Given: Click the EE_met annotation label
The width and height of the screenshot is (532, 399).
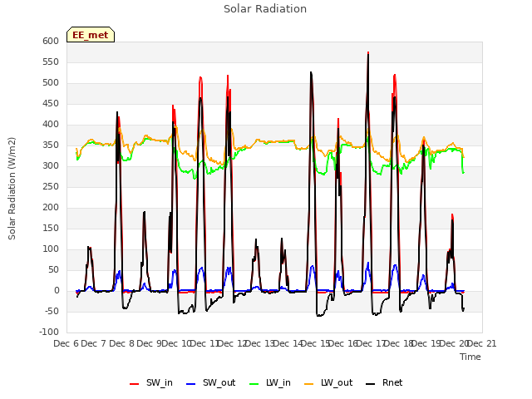Looking at the screenshot, I should tap(91, 35).
